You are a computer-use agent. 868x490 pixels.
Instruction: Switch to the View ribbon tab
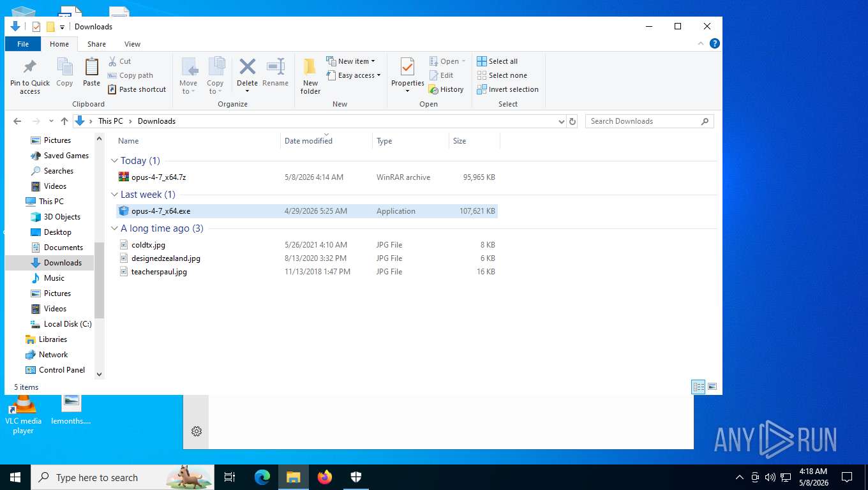click(132, 44)
